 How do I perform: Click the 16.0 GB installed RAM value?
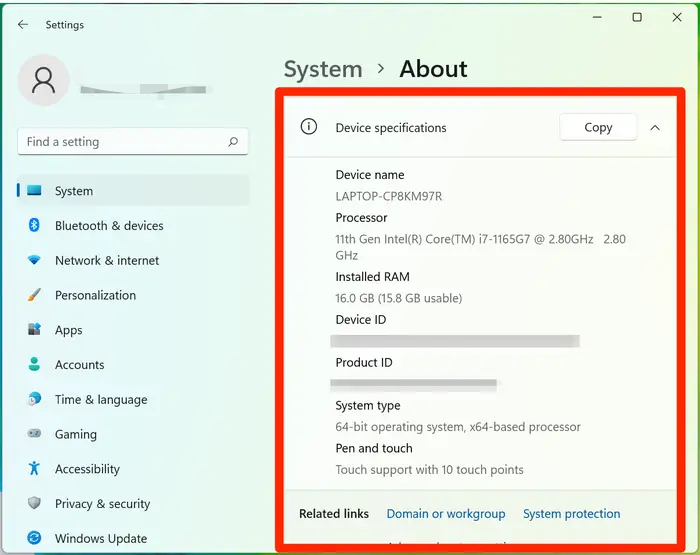click(399, 298)
